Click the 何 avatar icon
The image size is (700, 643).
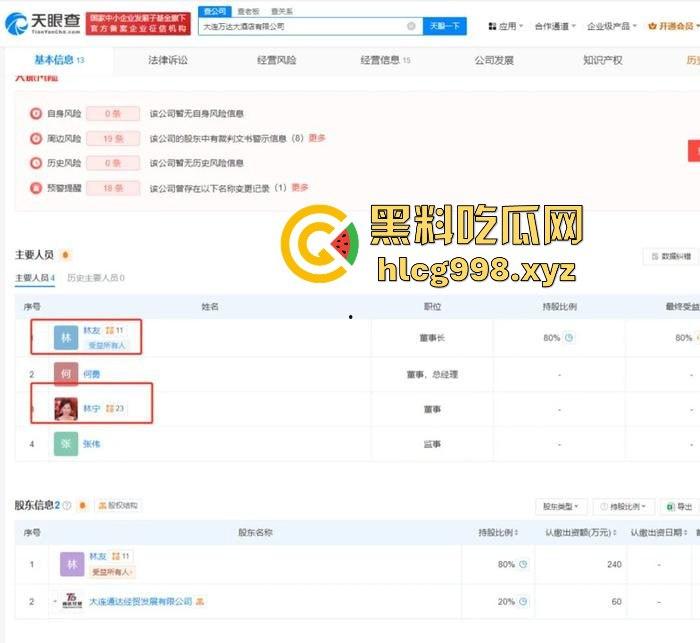coord(66,374)
